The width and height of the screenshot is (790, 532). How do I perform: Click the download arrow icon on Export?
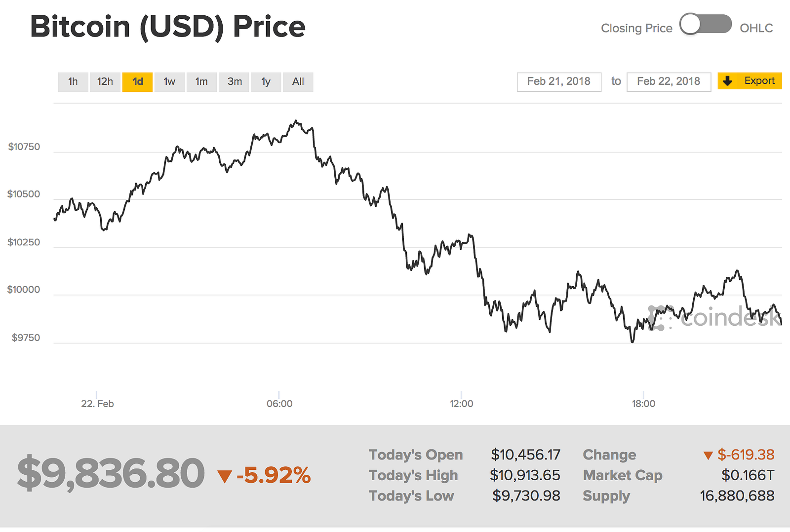click(x=728, y=81)
